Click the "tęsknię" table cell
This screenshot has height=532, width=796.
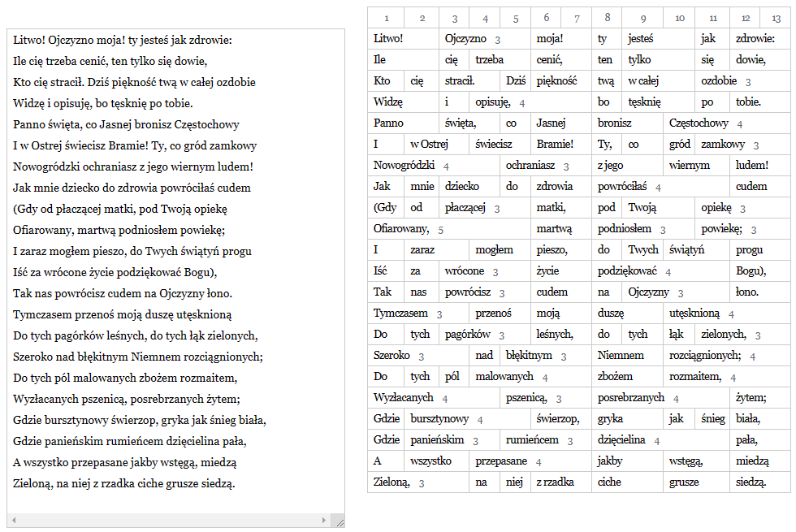pos(659,102)
